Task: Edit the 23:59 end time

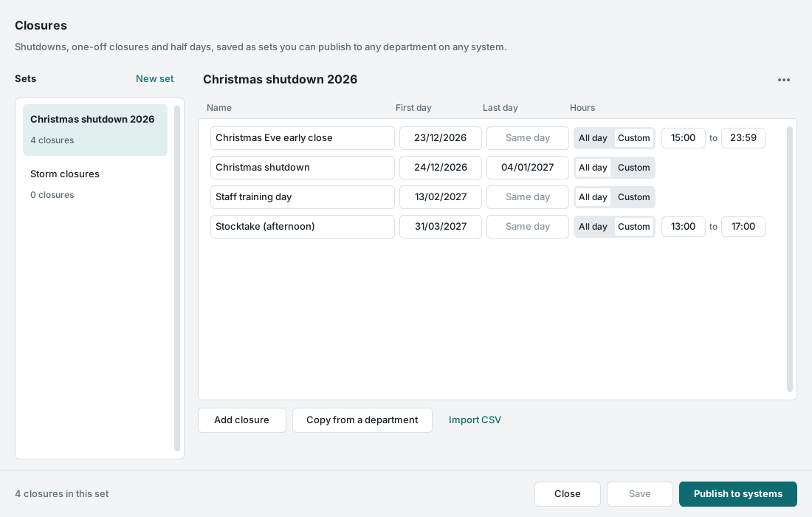Action: tap(743, 138)
